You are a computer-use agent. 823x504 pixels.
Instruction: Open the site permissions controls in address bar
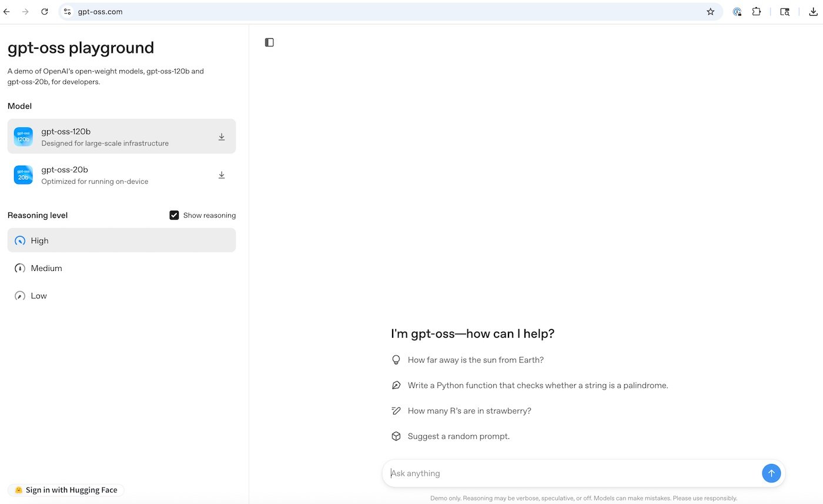coord(67,11)
